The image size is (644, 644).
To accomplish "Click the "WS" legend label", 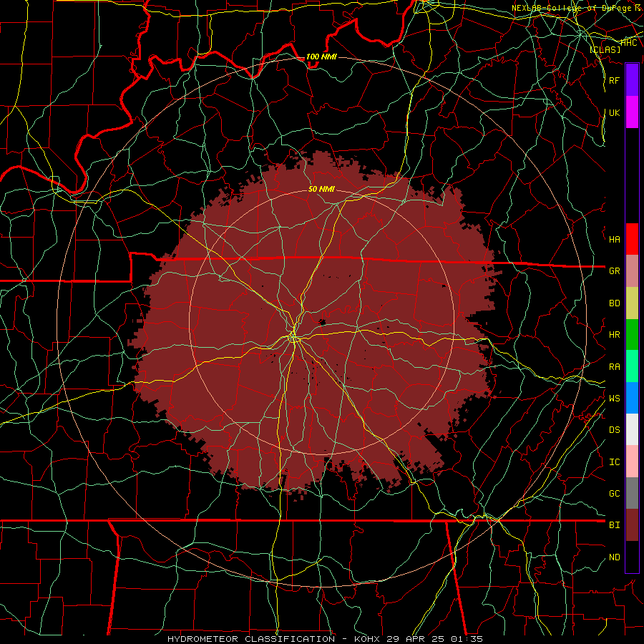I will (614, 399).
